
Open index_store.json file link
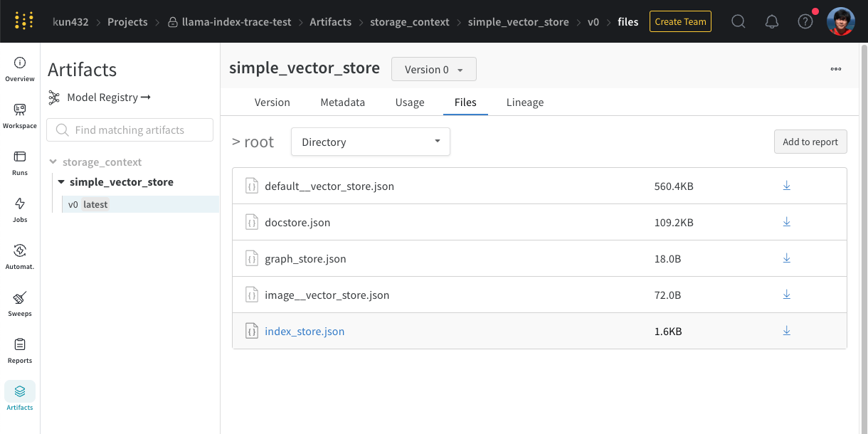305,332
